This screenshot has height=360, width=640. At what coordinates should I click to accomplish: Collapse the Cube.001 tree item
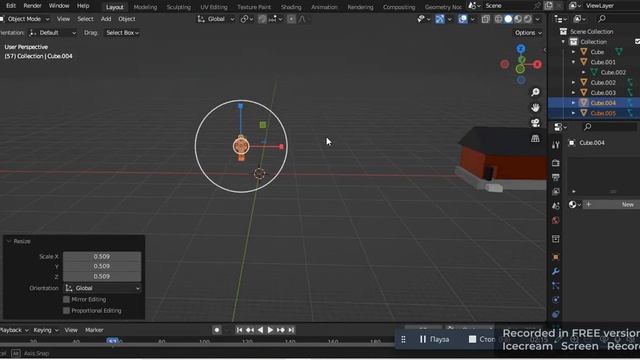(x=573, y=62)
